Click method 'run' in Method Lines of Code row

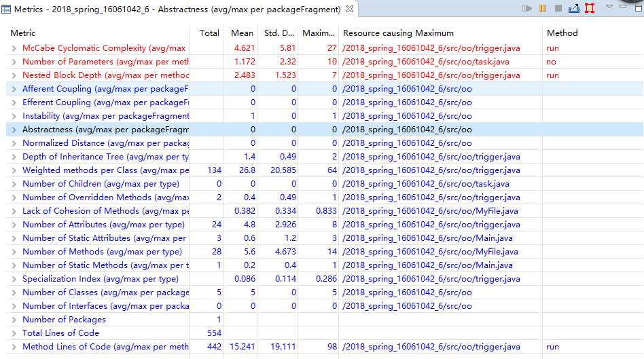(552, 346)
